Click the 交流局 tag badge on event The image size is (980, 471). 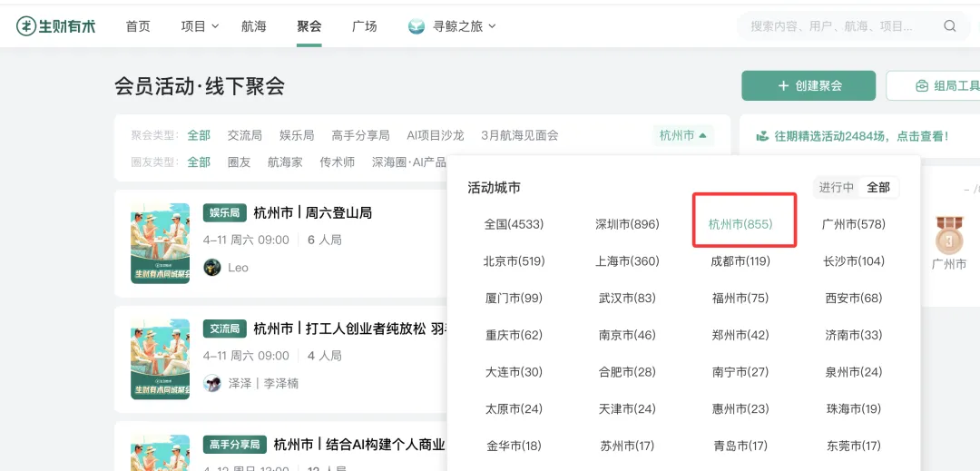(225, 329)
